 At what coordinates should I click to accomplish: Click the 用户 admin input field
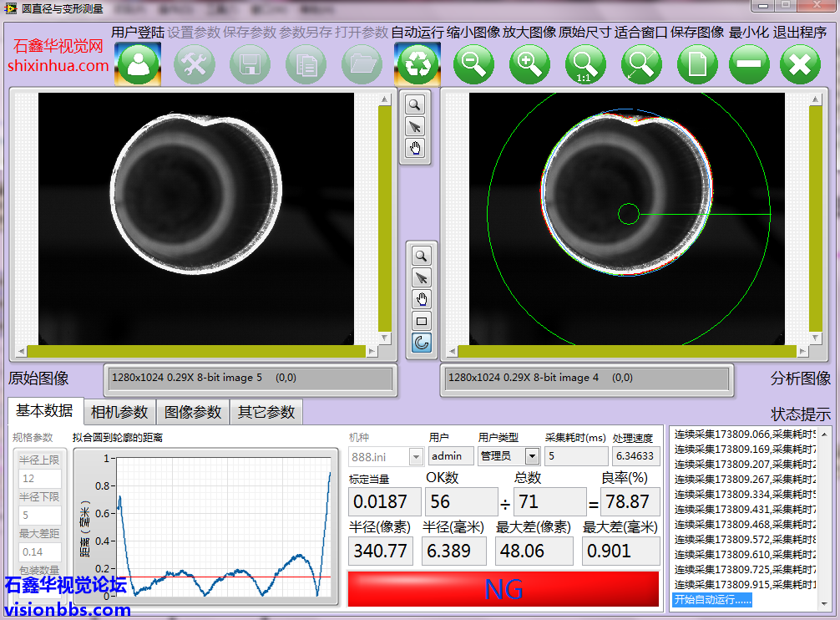point(451,456)
